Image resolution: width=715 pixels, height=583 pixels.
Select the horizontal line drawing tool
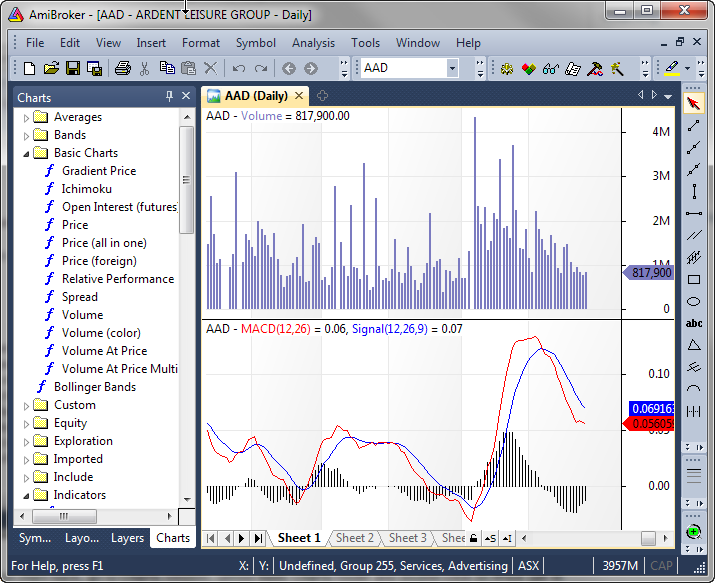(694, 213)
